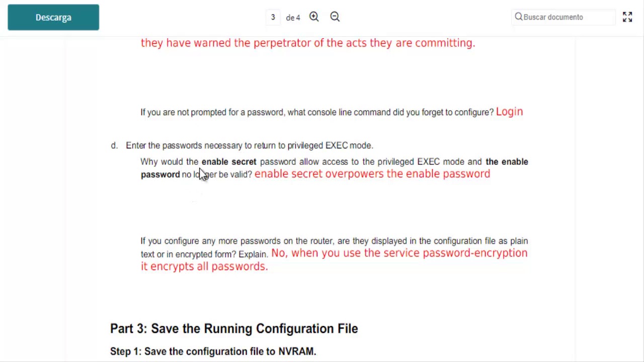Zoom out with the magnifier minus icon
Viewport: 644px width, 362px height.
tap(335, 17)
